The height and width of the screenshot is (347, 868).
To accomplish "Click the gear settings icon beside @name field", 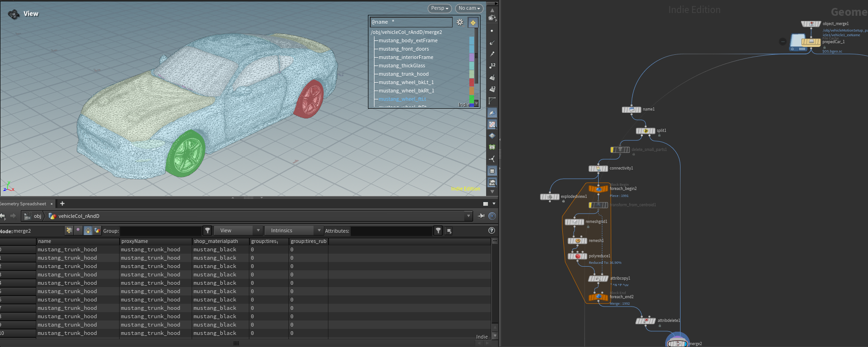I will tap(460, 22).
